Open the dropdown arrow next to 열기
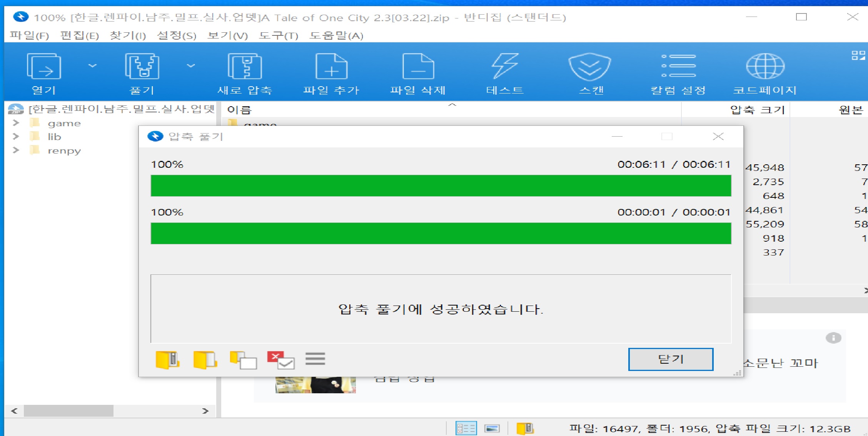 (92, 66)
